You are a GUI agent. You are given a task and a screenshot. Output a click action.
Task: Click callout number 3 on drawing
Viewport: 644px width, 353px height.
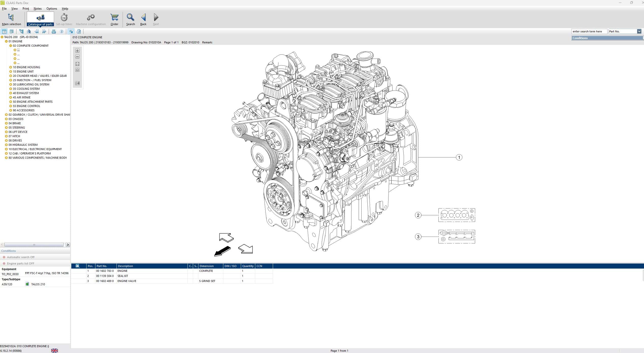418,237
